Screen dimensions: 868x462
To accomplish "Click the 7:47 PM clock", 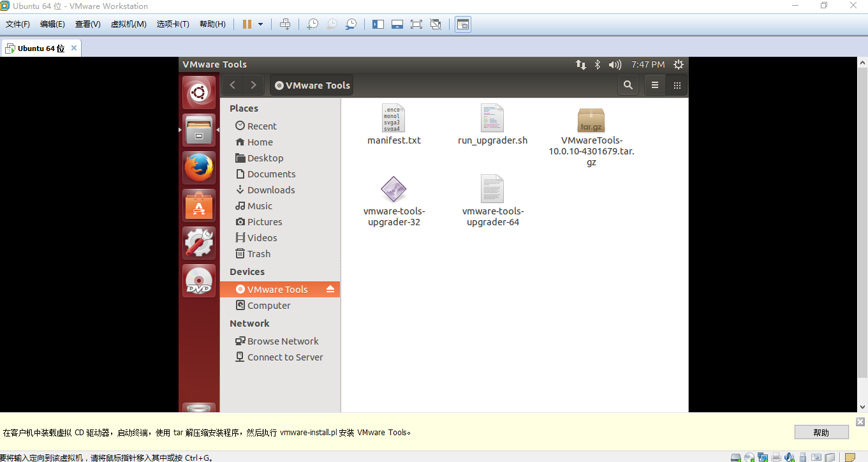I will [648, 64].
